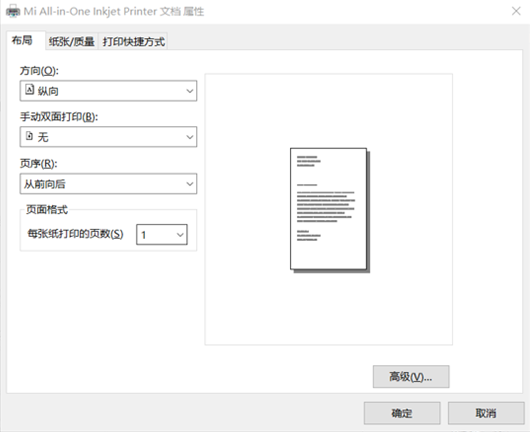Click the printer icon in the title bar

[x=13, y=11]
